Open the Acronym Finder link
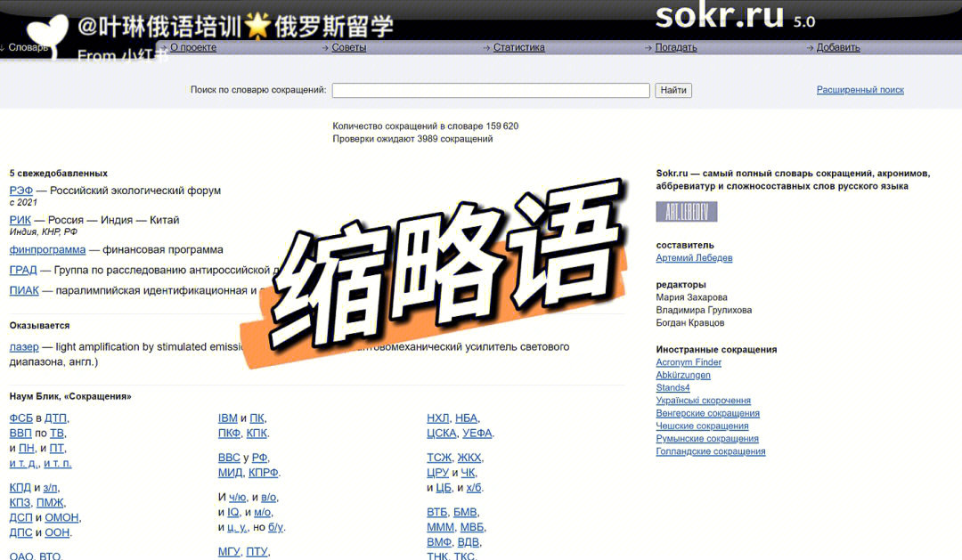Image resolution: width=962 pixels, height=560 pixels. (x=689, y=361)
